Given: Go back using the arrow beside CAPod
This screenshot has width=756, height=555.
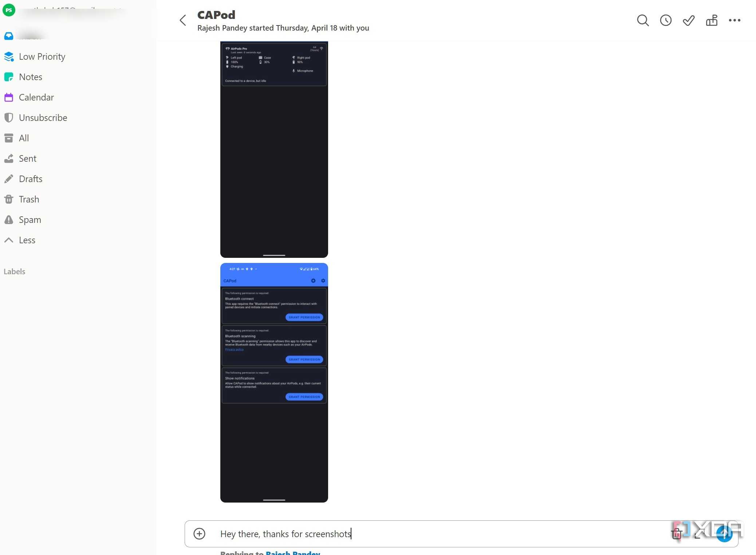Looking at the screenshot, I should [x=183, y=20].
